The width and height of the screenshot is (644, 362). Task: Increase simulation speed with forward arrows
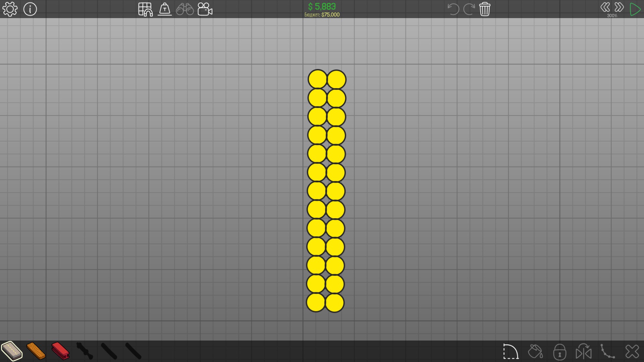[619, 7]
